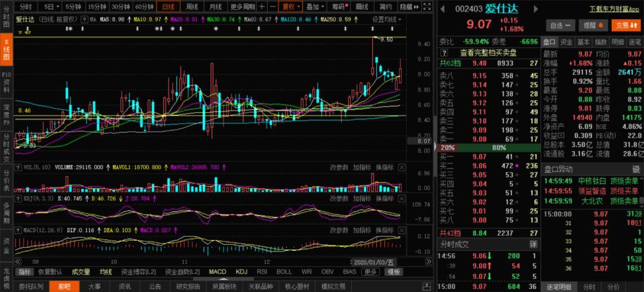Toggle fullscreen chart icon in toolbar
The width and height of the screenshot is (644, 292).
point(427,7)
